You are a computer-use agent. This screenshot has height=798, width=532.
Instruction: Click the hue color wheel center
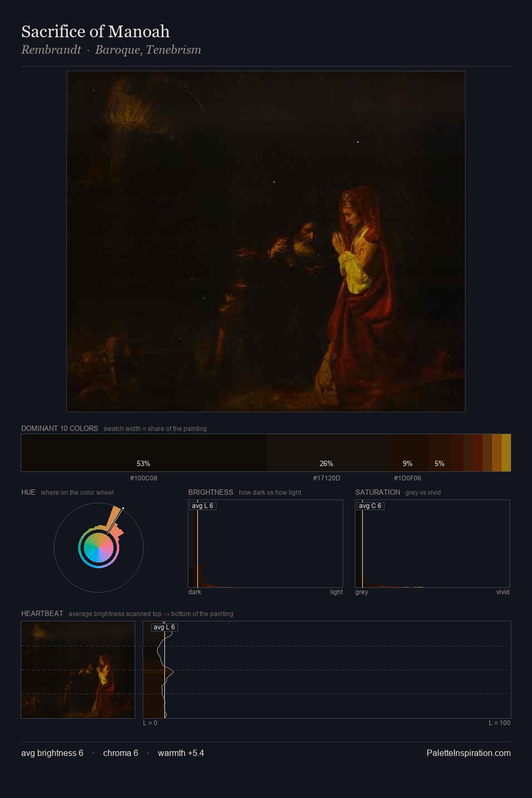click(98, 547)
